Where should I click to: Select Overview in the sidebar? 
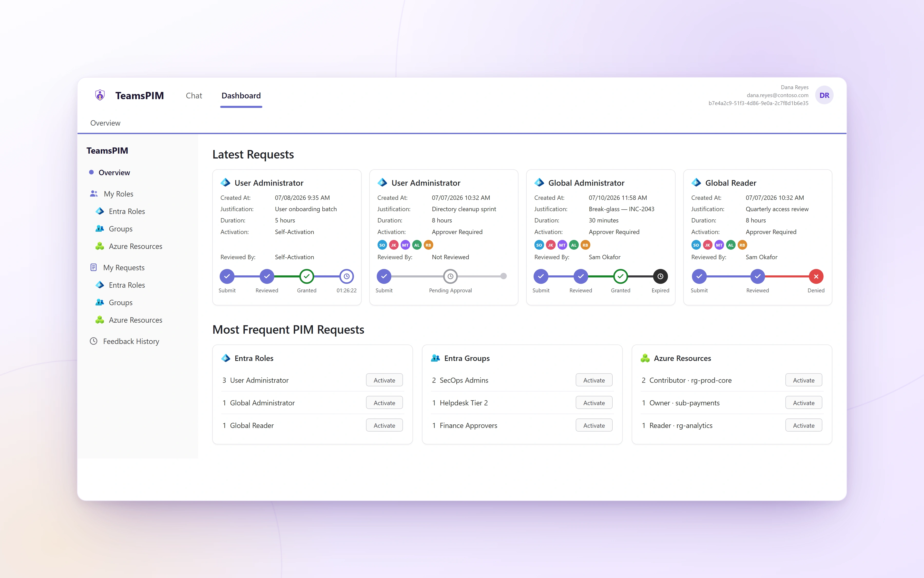point(114,172)
